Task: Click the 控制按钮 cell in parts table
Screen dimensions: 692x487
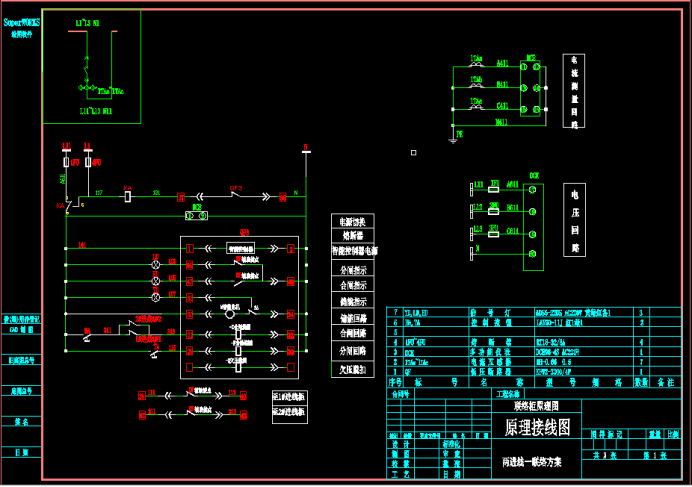Action: tap(502, 322)
